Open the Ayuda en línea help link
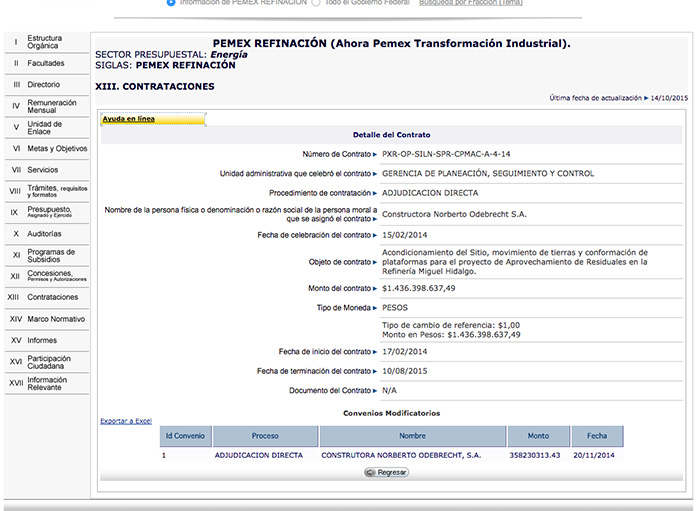The width and height of the screenshot is (700, 511). (129, 119)
